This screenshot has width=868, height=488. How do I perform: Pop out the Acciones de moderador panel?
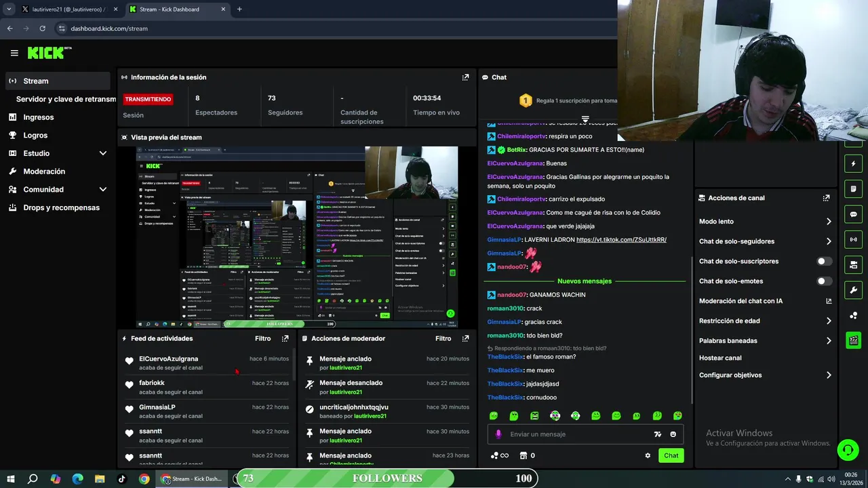click(x=465, y=338)
